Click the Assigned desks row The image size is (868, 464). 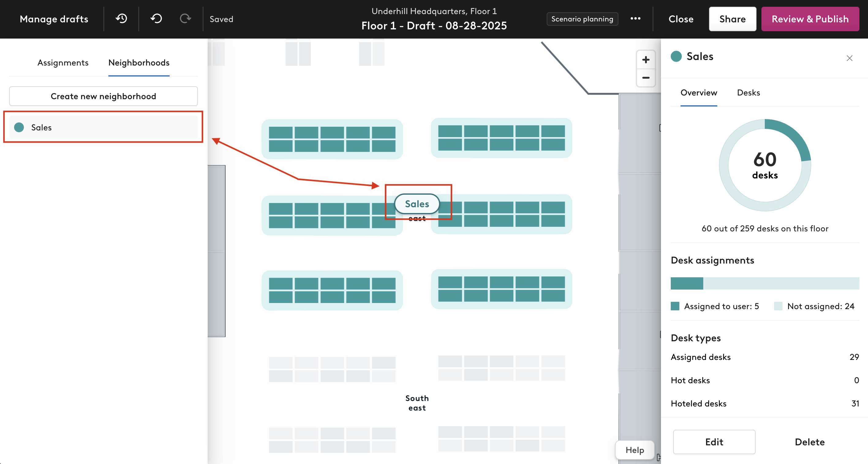pos(764,357)
